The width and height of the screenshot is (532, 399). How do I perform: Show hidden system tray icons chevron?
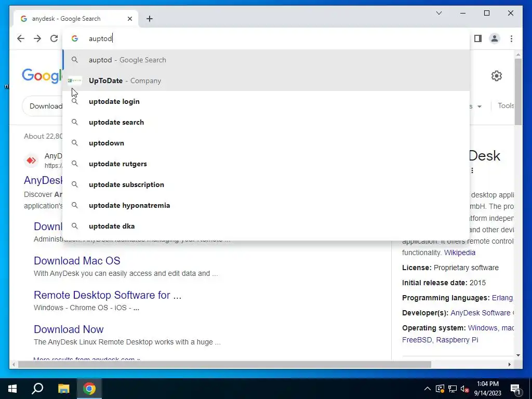(x=428, y=389)
